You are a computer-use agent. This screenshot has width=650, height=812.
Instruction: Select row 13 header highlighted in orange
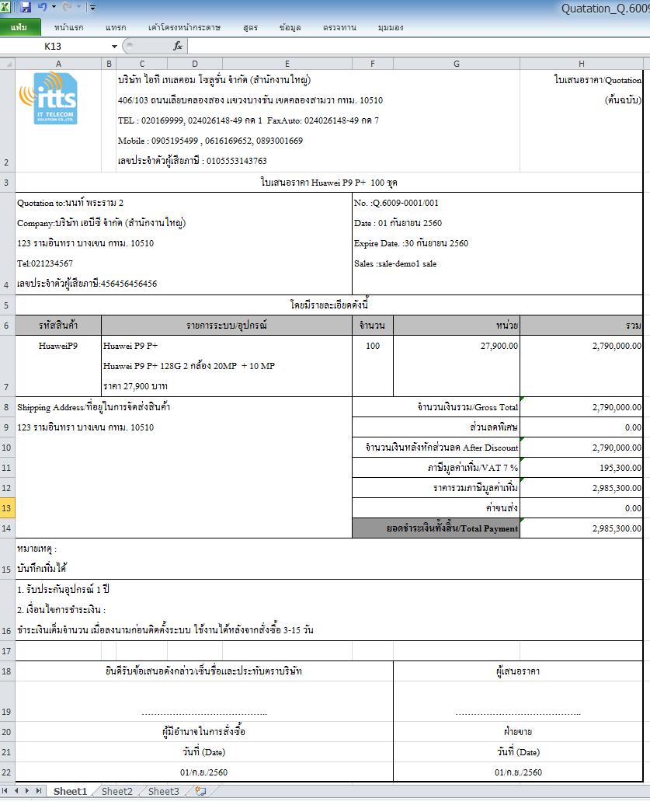point(7,508)
